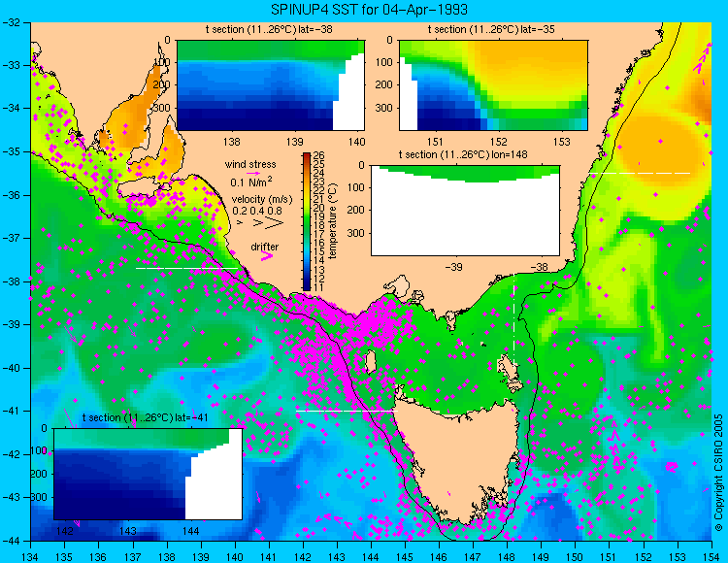Click the magenta drifter arrow legend symbol
This screenshot has width=728, height=563.
pos(266,255)
